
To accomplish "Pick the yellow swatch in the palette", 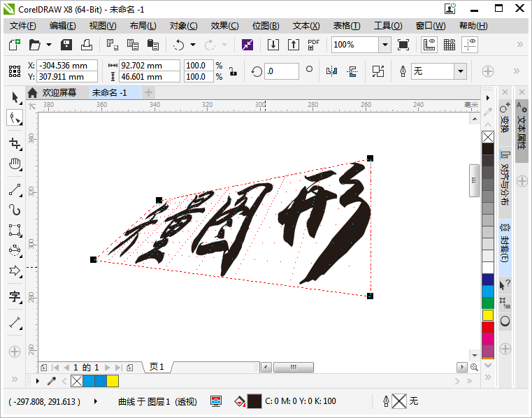I will tap(488, 315).
